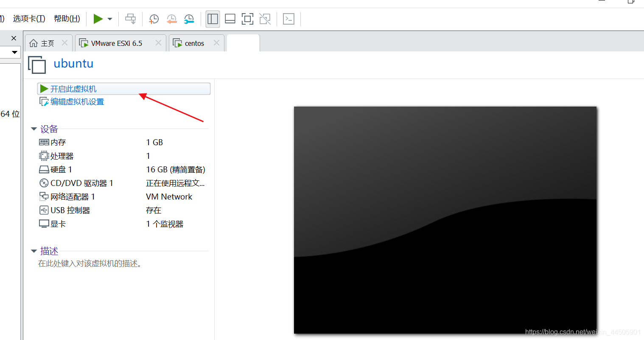
Task: Open the 帮助 help menu
Action: (x=66, y=18)
